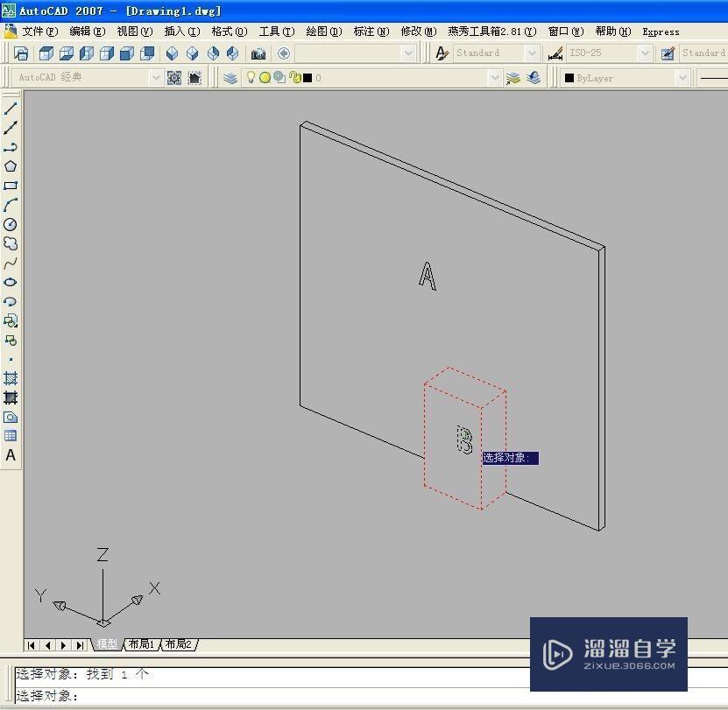Activate the Hatch tool
The height and width of the screenshot is (710, 728).
(11, 378)
